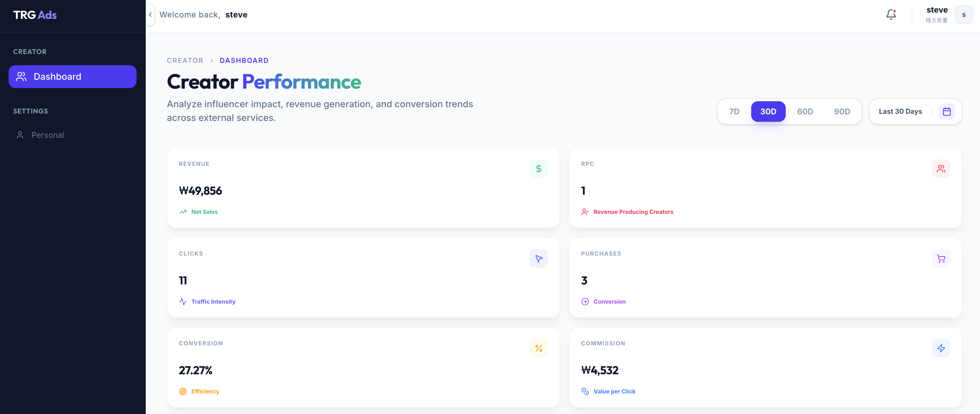Screen dimensions: 980x414
Task: Click the user avatar labeled s
Action: coord(963,15)
